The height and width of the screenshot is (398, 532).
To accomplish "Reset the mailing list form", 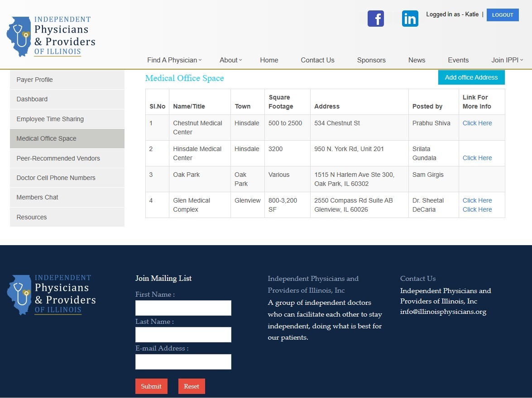I will tap(192, 386).
